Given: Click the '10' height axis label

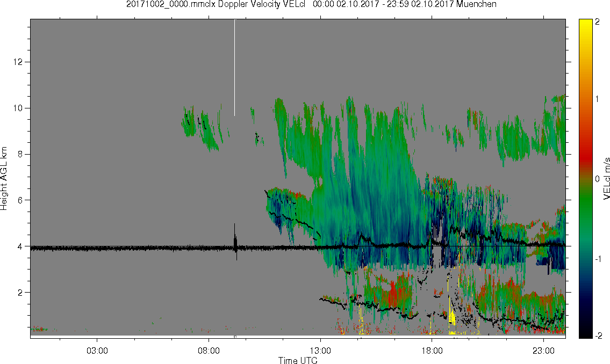Looking at the screenshot, I should click(x=18, y=108).
